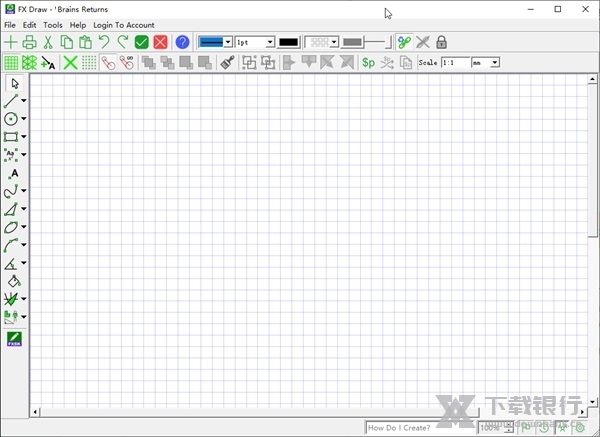
Task: Select the rectangle drawing tool
Action: coord(11,137)
